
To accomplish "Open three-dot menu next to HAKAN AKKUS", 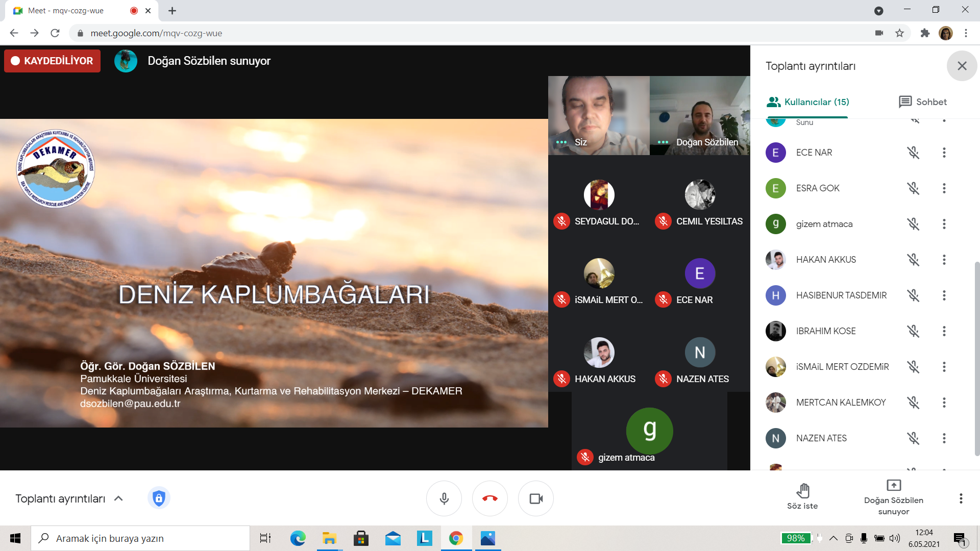I will 944,260.
